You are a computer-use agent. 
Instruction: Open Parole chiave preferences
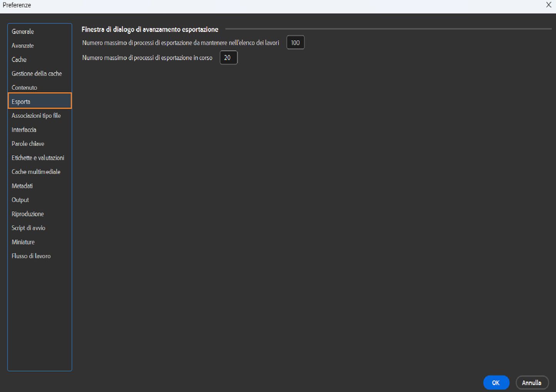coord(40,144)
